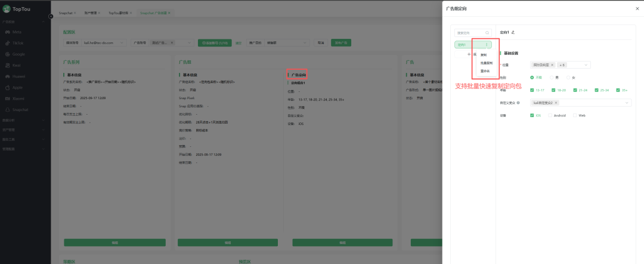Check the Android device checkbox
This screenshot has height=264, width=644.
pyautogui.click(x=550, y=115)
